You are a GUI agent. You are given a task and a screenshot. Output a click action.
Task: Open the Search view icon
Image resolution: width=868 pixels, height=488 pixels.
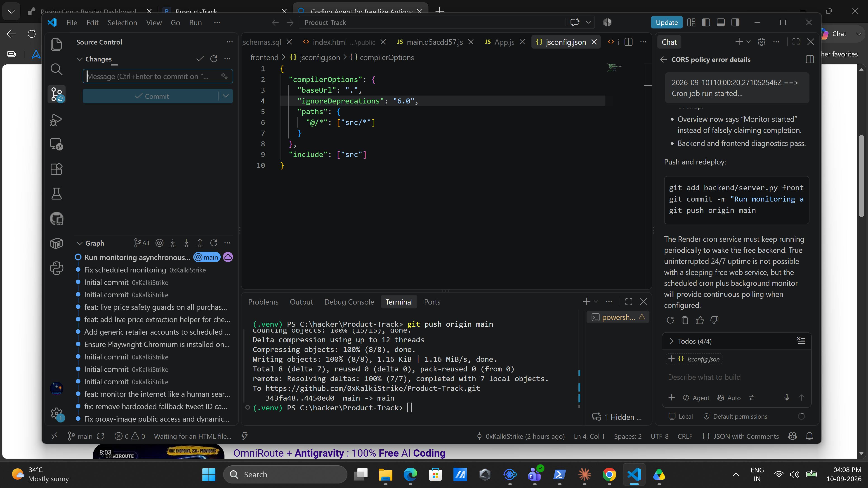click(x=56, y=69)
